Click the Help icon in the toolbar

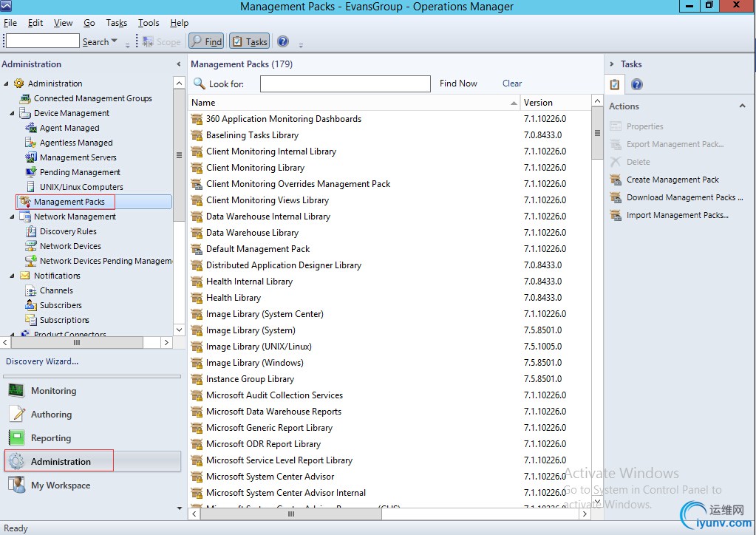click(282, 42)
